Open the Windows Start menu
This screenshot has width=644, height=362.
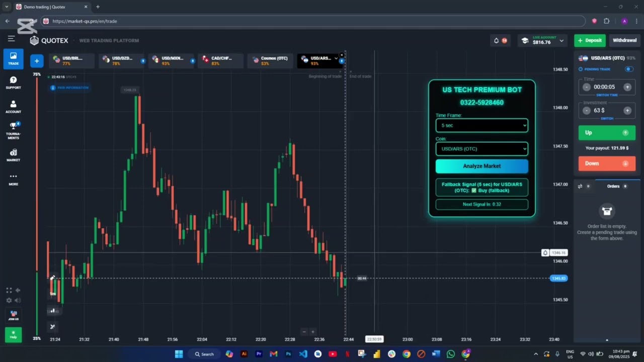(x=179, y=354)
